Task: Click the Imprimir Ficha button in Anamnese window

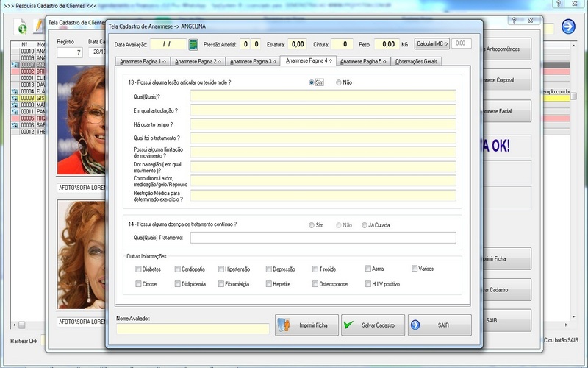Action: tap(306, 325)
